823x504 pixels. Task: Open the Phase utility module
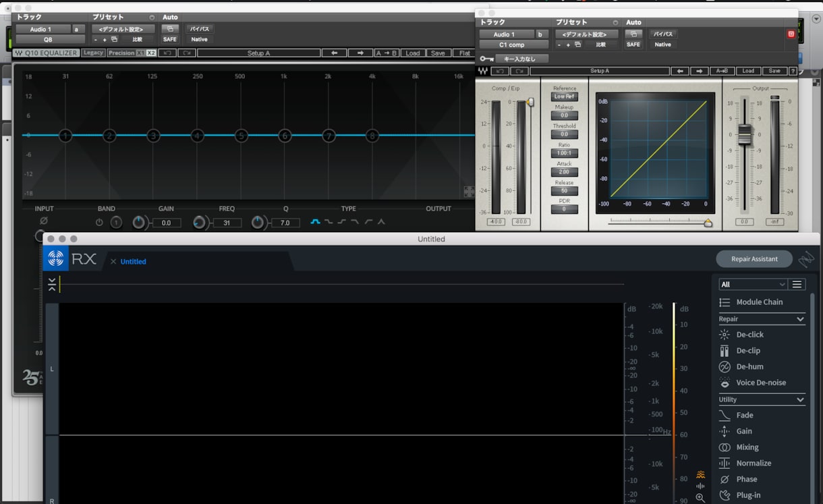(x=747, y=479)
